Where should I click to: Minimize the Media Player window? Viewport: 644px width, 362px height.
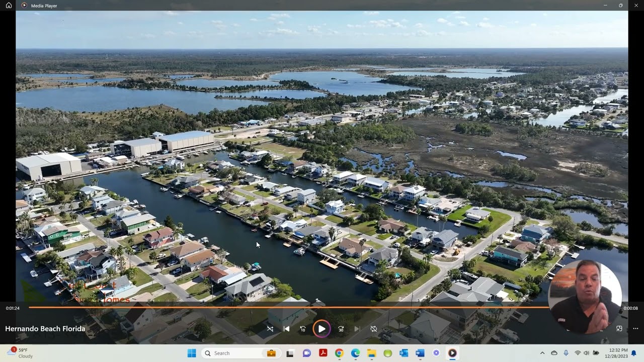pos(605,6)
